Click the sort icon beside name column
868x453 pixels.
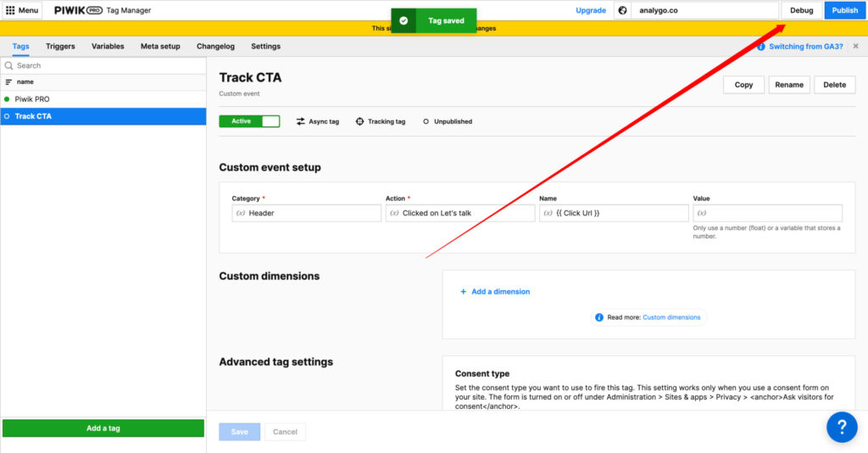[8, 82]
